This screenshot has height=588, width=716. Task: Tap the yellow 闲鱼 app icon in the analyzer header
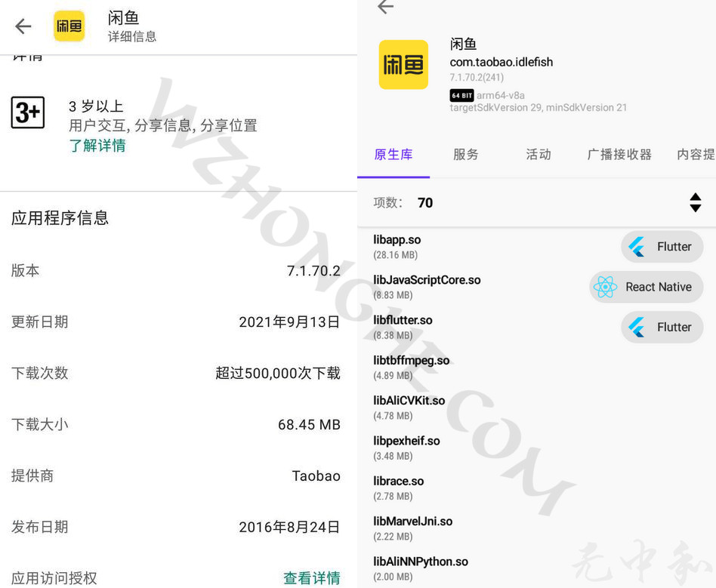click(x=403, y=65)
